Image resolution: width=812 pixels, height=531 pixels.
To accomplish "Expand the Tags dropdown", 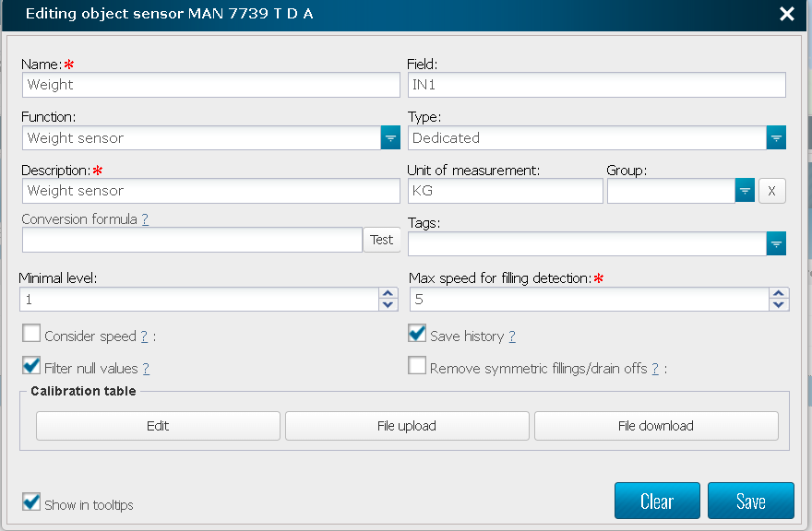I will click(776, 244).
